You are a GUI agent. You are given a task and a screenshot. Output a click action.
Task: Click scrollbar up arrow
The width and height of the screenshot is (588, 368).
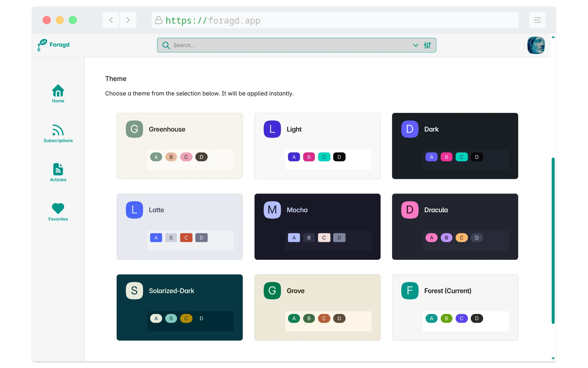pos(553,37)
